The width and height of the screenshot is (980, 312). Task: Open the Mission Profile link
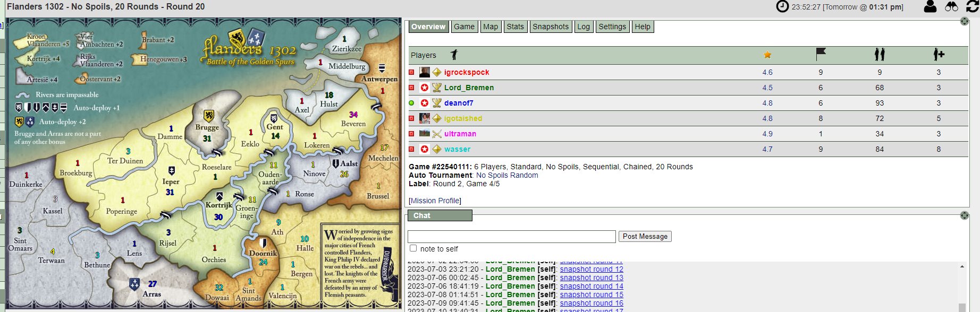tap(435, 201)
